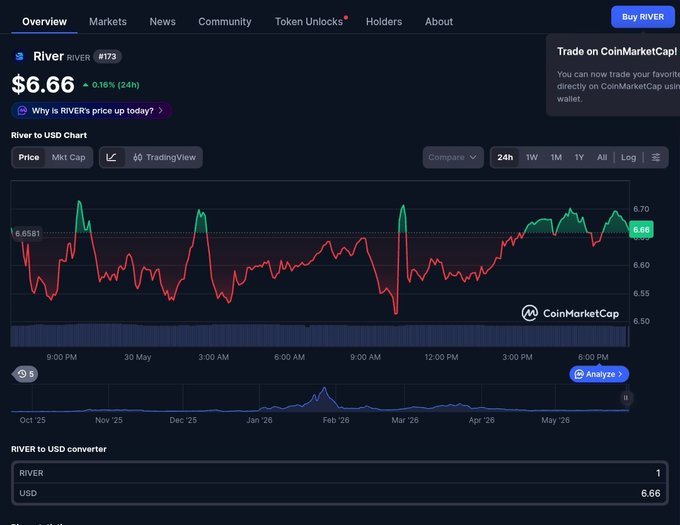Image resolution: width=680 pixels, height=525 pixels.
Task: Switch to the Markets tab
Action: coord(108,22)
